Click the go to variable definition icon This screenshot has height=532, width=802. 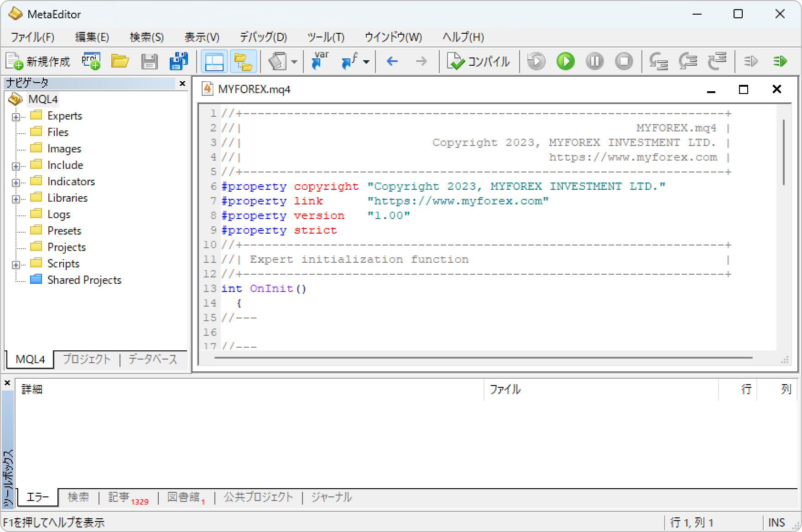click(320, 61)
